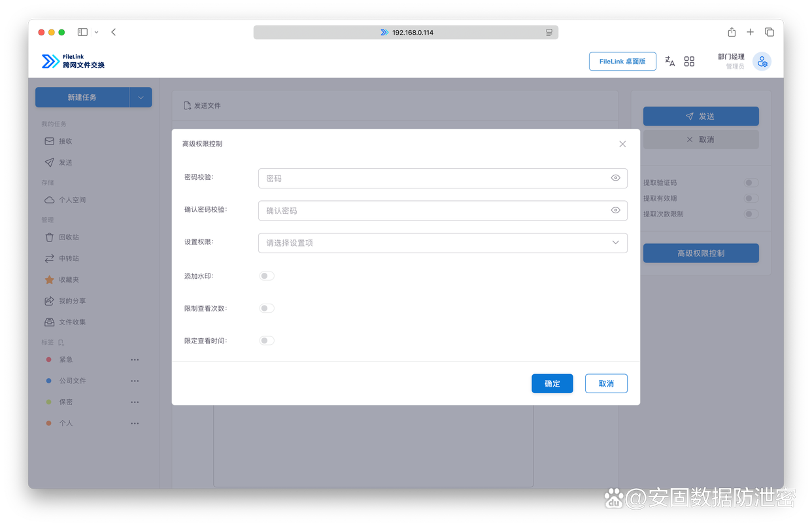This screenshot has width=812, height=526.
Task: Toggle the 提取有效期 switch
Action: (751, 198)
